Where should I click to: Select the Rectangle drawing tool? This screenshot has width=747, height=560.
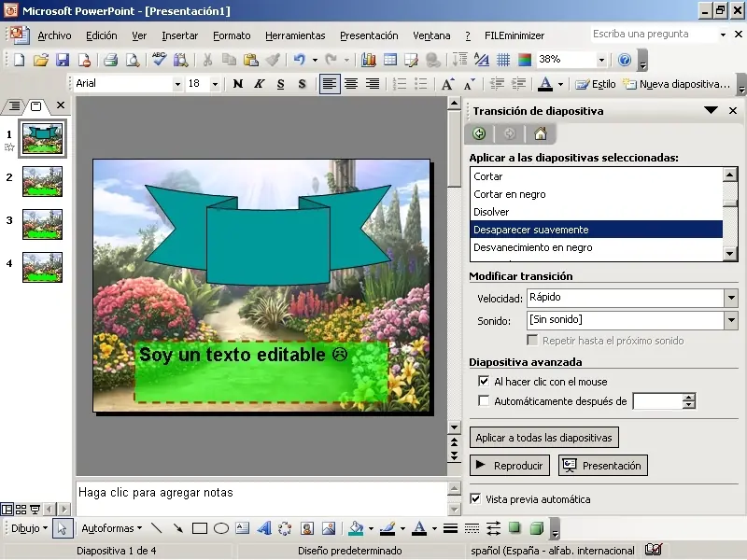(x=199, y=528)
